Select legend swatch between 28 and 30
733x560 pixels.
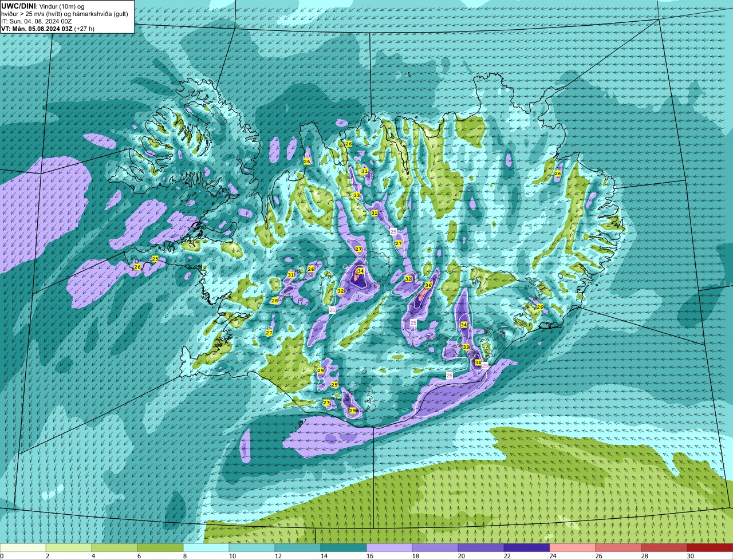(664, 548)
